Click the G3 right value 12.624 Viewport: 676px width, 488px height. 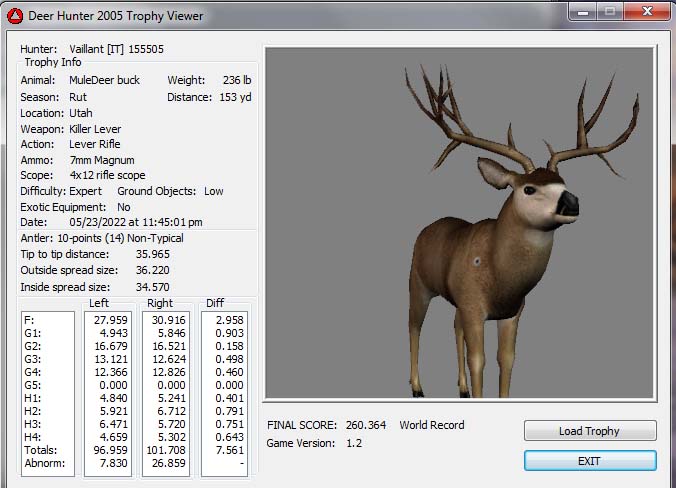coord(169,359)
